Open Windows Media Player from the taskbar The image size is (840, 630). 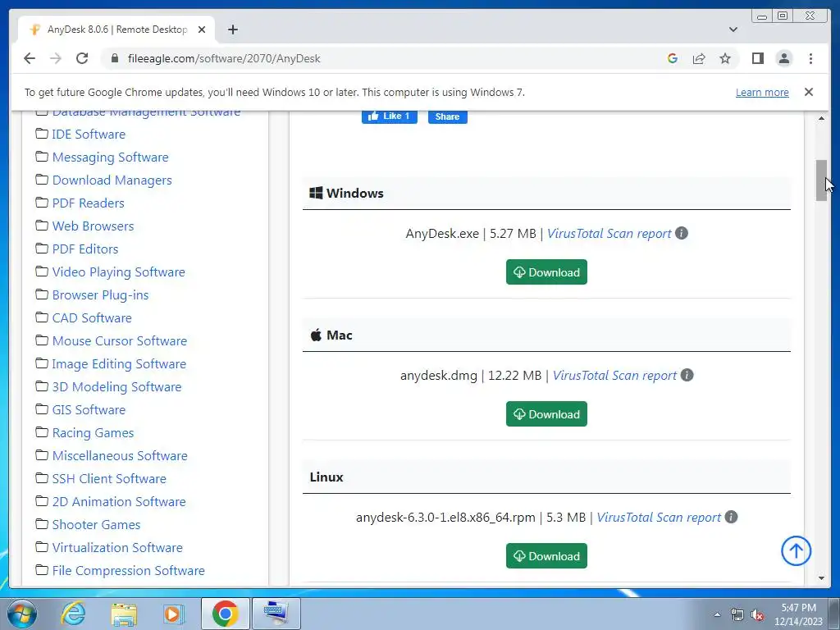point(174,614)
